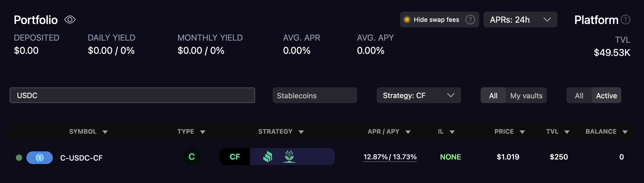Select the My vaults filter
Image resolution: width=644 pixels, height=183 pixels.
[526, 95]
